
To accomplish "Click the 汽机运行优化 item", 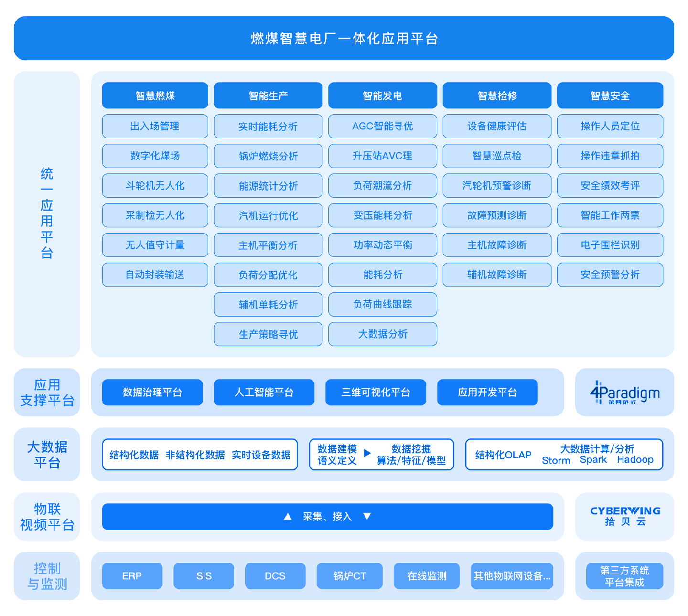I will point(268,215).
